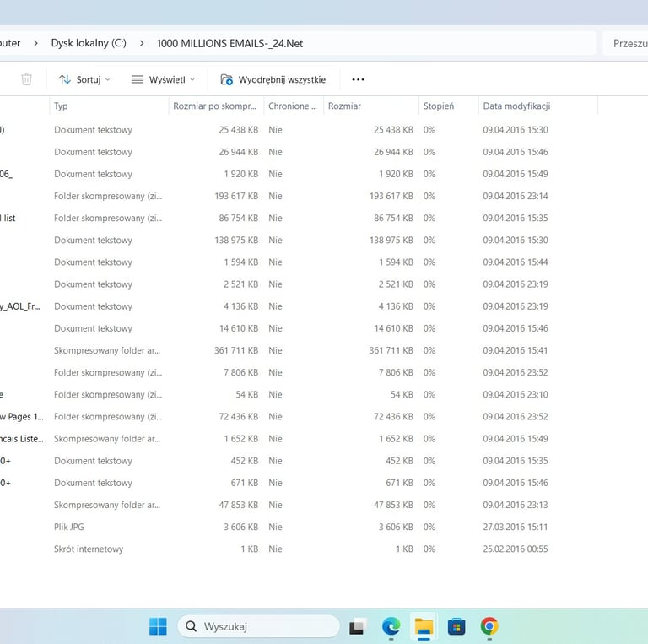
Task: Open Microsoft Store from taskbar
Action: pyautogui.click(x=456, y=626)
